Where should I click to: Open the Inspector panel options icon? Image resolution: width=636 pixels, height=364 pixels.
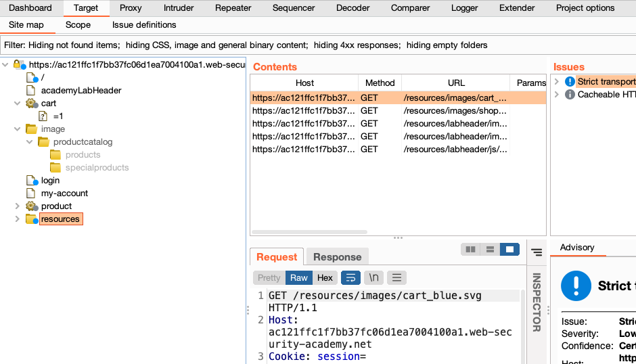pyautogui.click(x=537, y=252)
